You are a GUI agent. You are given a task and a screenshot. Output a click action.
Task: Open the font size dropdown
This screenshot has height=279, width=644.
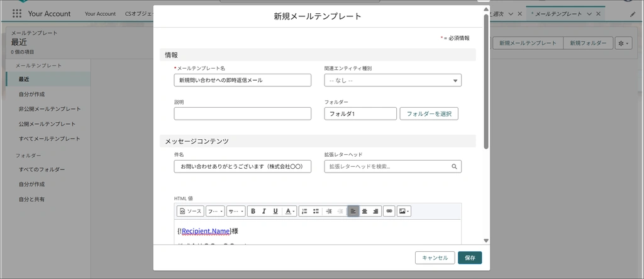235,212
